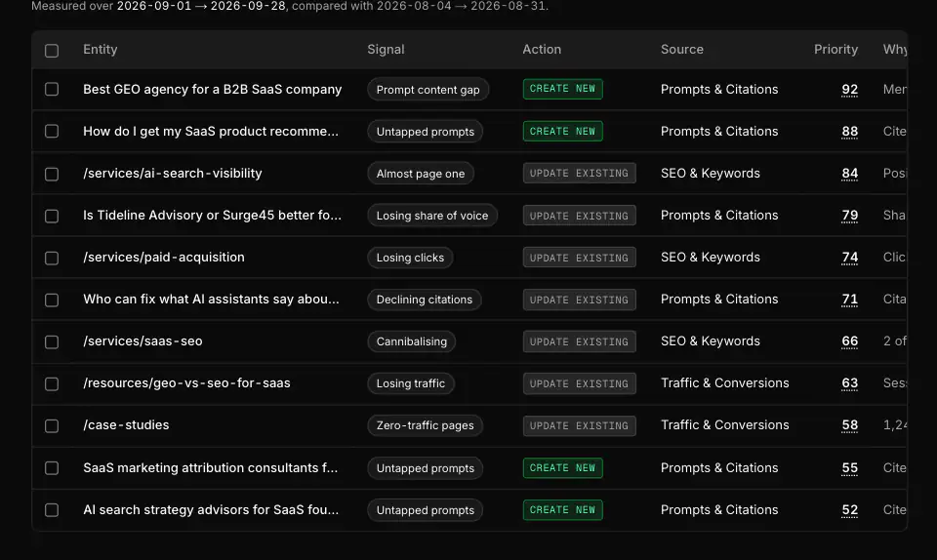Sort by the Signal column header
The height and width of the screenshot is (560, 937).
click(386, 50)
